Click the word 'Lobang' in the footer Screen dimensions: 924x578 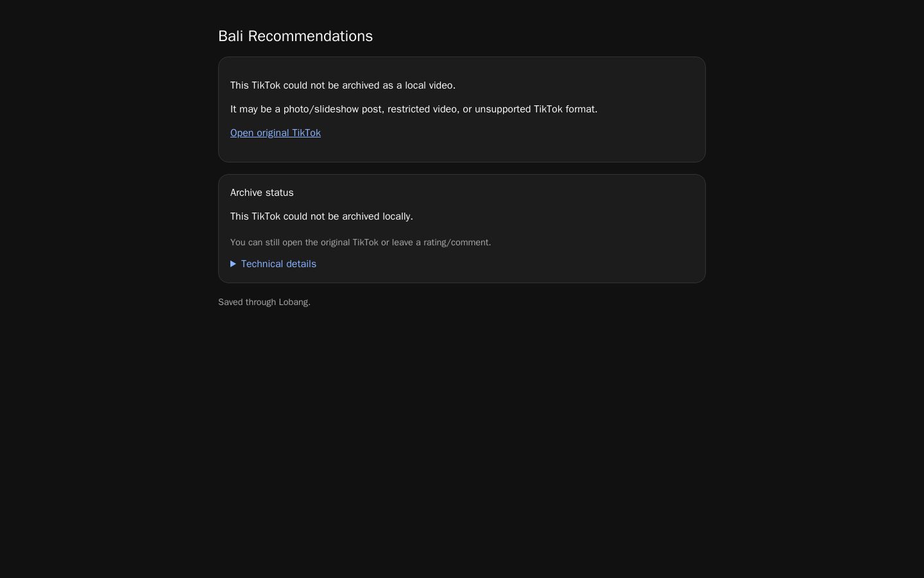point(293,302)
